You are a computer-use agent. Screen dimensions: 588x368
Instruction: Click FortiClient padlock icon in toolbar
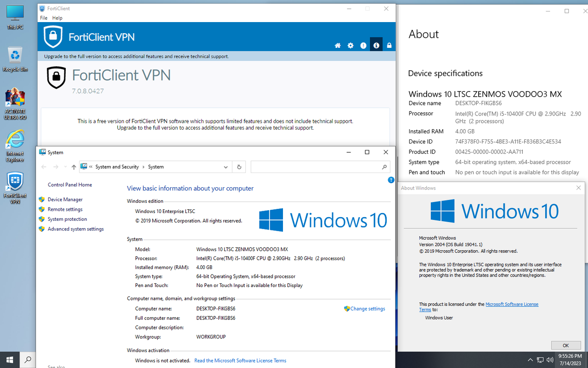pos(389,46)
